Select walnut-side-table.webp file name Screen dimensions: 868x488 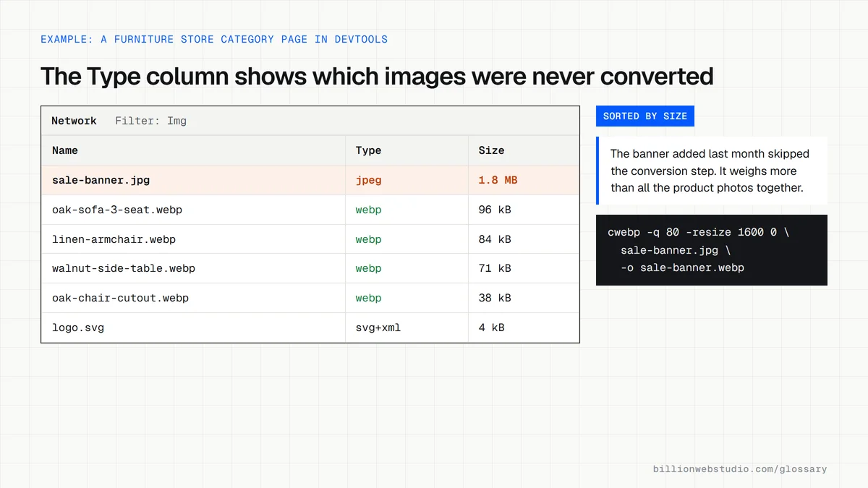click(x=124, y=268)
